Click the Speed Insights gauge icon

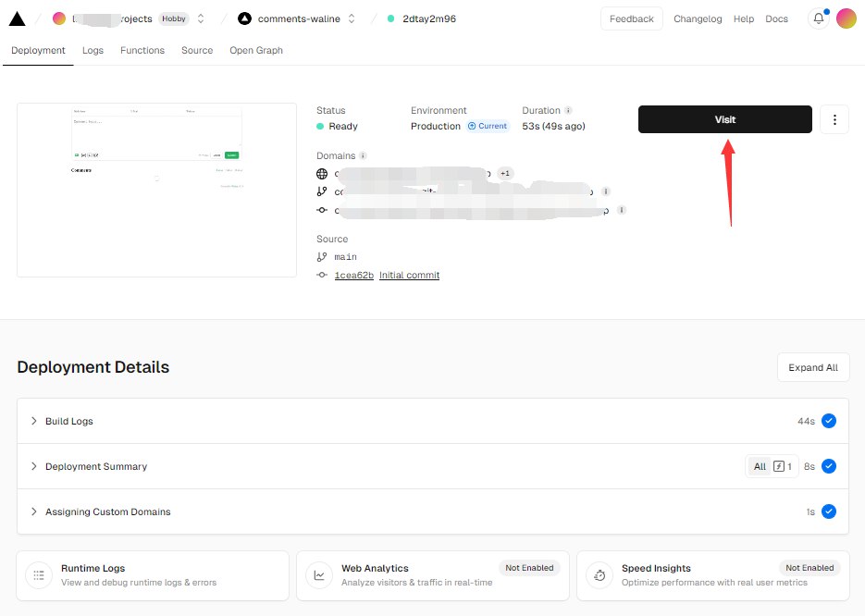[x=599, y=574]
